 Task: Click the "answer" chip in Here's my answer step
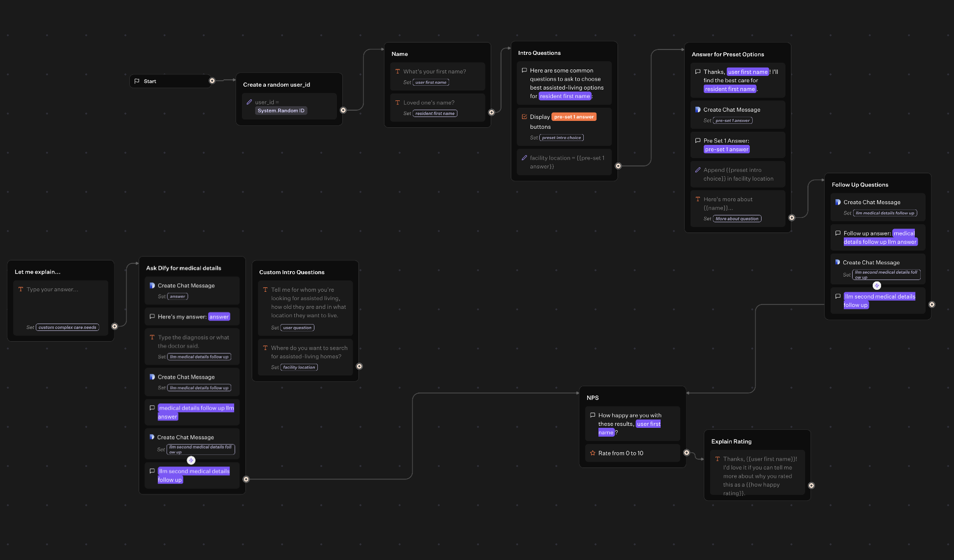(219, 316)
